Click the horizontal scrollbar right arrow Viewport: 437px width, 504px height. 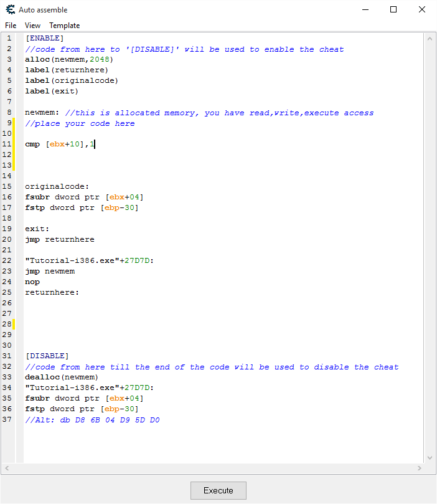(420, 468)
